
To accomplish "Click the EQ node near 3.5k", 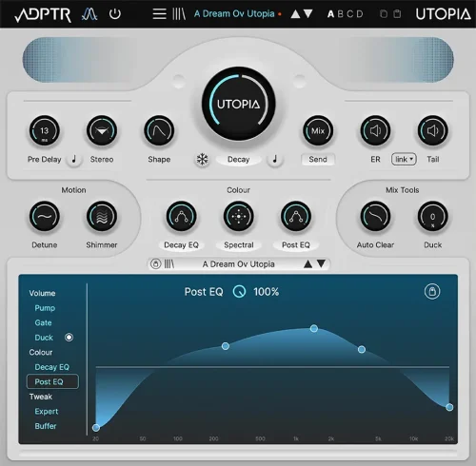I will click(x=362, y=349).
